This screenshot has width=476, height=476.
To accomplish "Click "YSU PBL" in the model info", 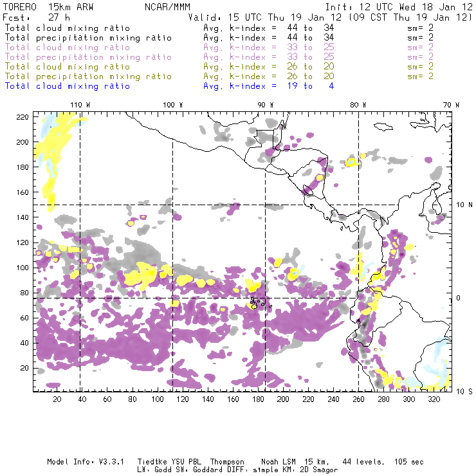I will [x=187, y=462].
